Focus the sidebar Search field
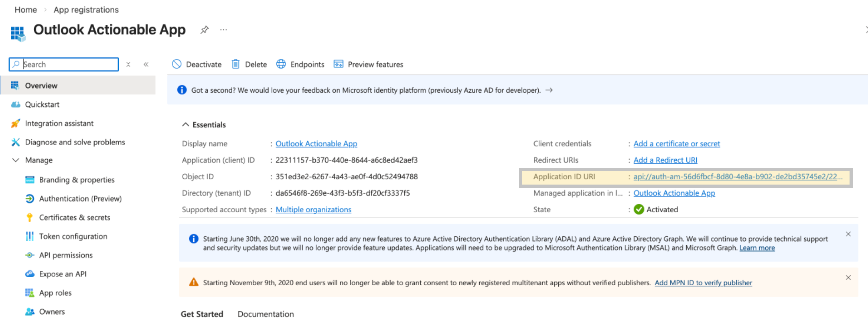The height and width of the screenshot is (321, 868). pos(64,64)
